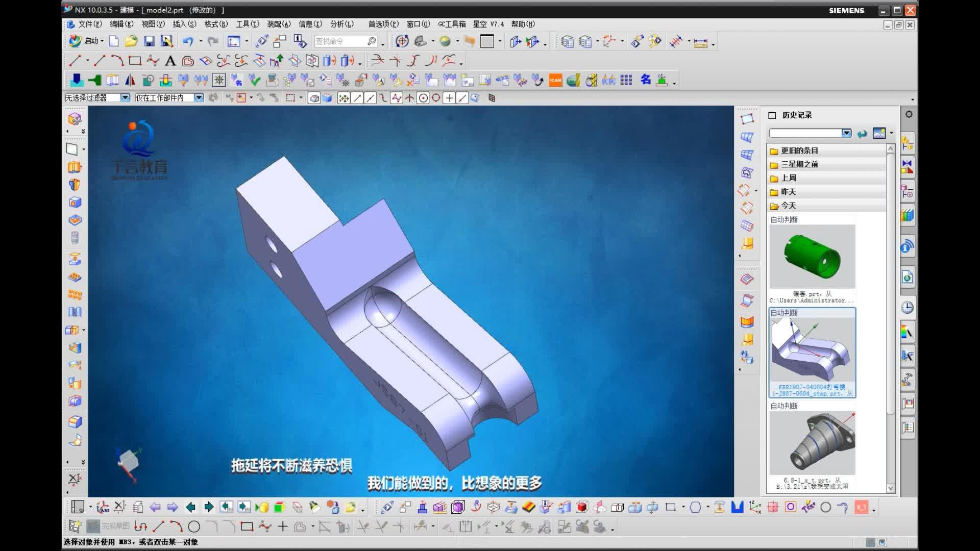
Task: Toggle the snap point crosshair selection option
Action: 450,98
